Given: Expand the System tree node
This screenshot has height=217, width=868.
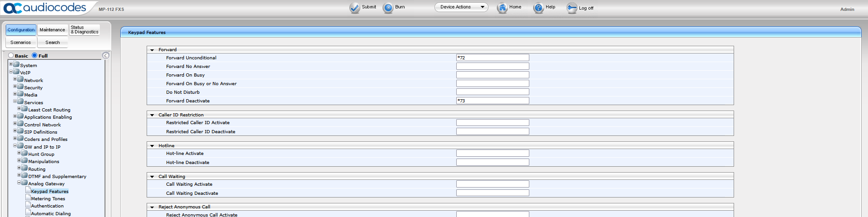Looking at the screenshot, I should 11,64.
